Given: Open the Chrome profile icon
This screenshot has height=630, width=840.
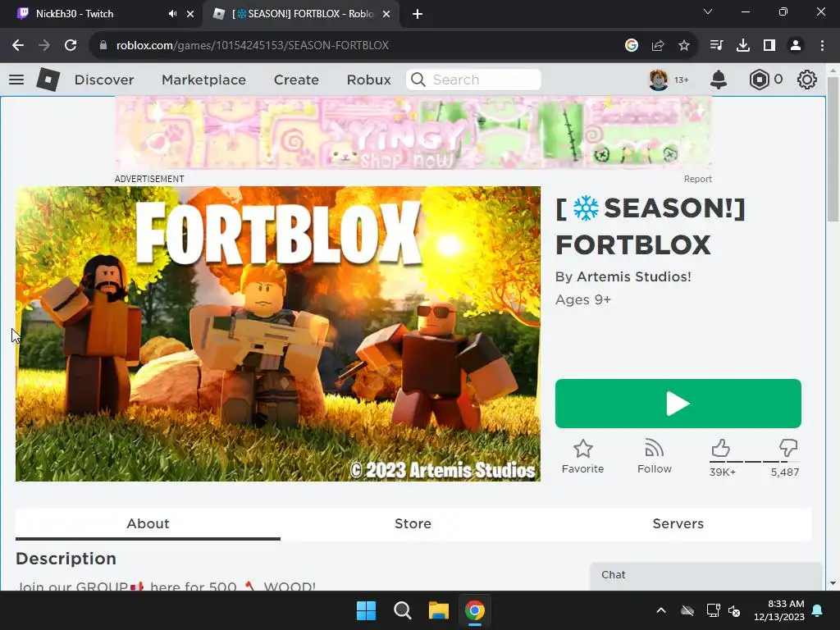Looking at the screenshot, I should click(x=796, y=46).
